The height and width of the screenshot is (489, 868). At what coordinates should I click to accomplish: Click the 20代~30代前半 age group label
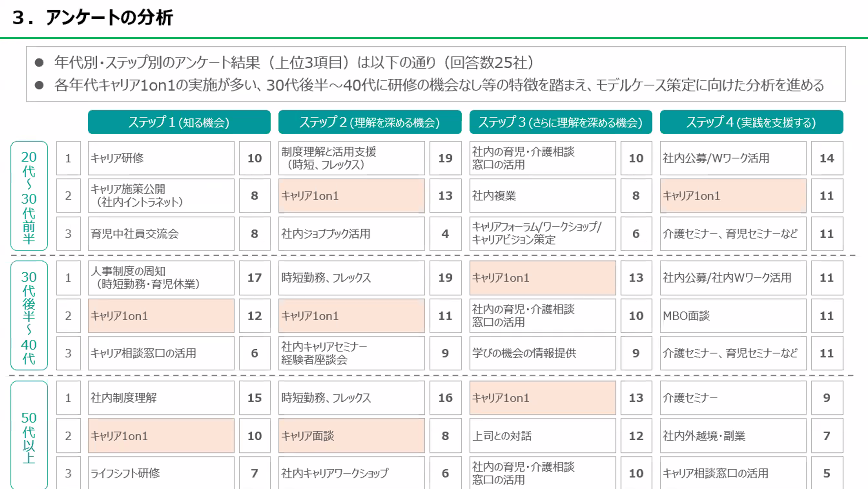(29, 196)
